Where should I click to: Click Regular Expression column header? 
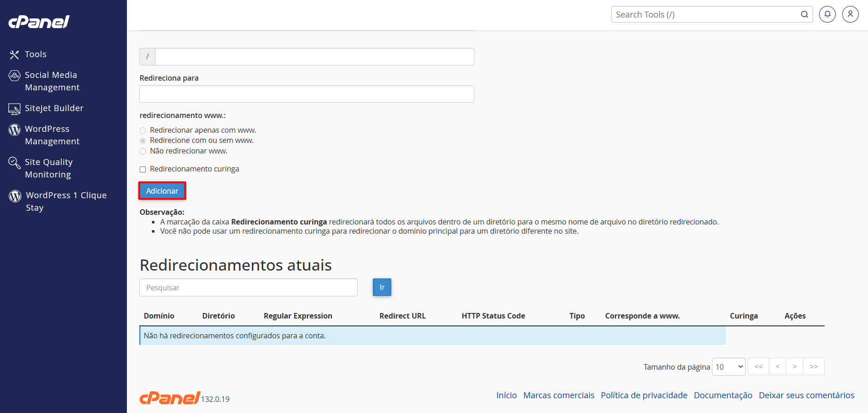point(298,316)
